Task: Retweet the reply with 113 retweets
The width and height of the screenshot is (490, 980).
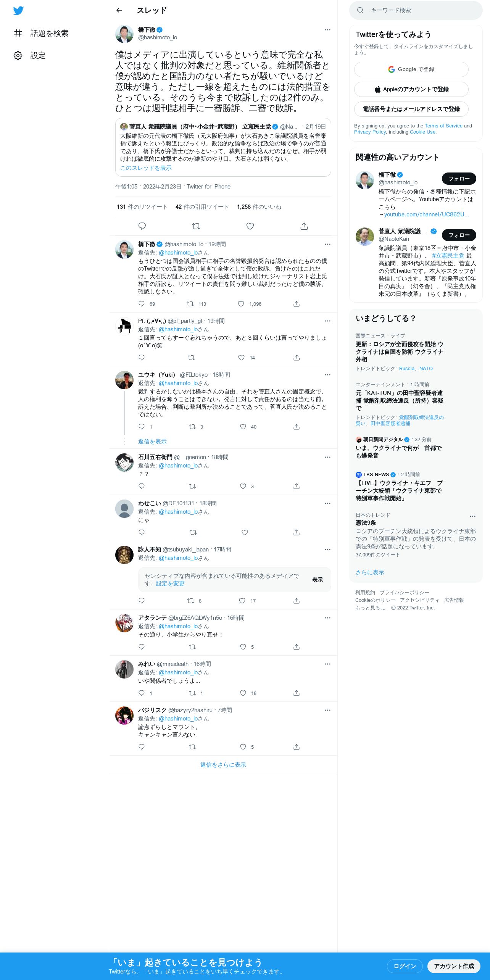Action: tap(190, 304)
